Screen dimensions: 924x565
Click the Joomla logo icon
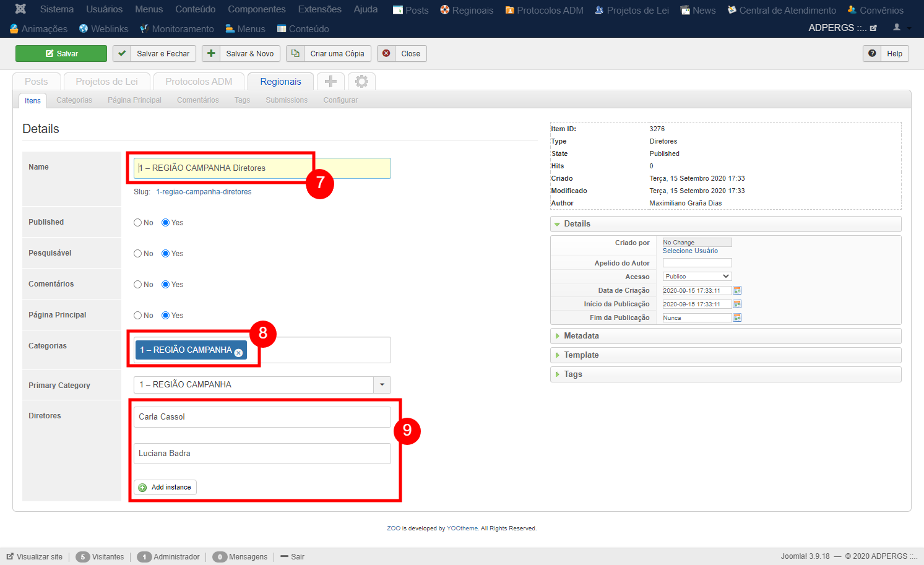(20, 9)
